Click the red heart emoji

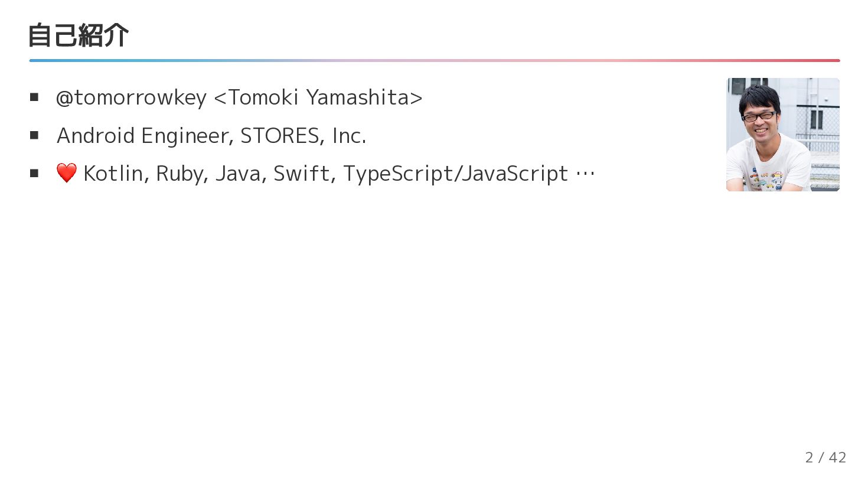pos(67,173)
